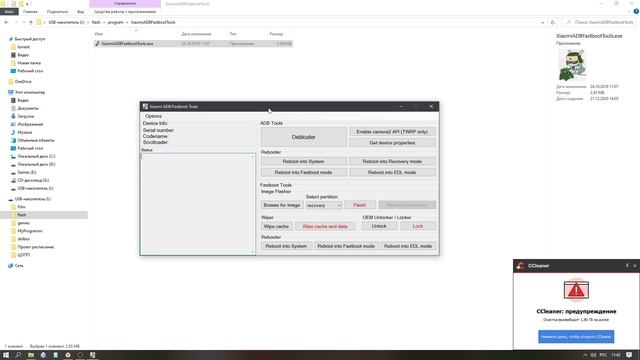Click the Debloater button
640x360 pixels.
coord(303,137)
